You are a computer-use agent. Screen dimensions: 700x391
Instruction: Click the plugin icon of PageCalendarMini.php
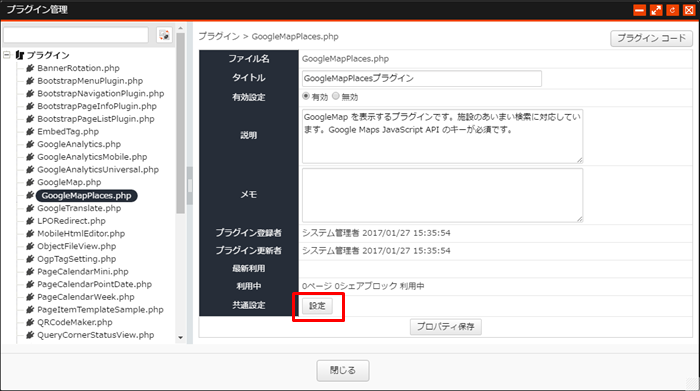click(x=30, y=271)
